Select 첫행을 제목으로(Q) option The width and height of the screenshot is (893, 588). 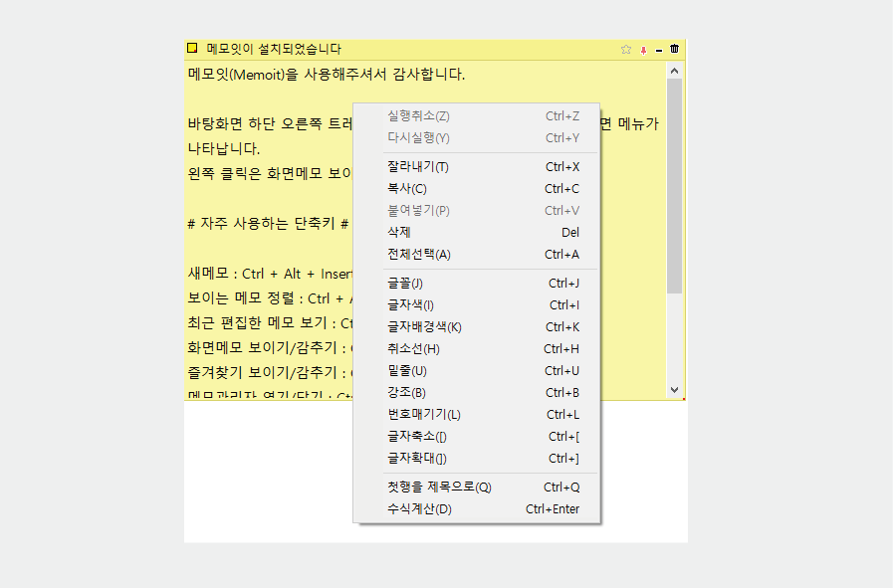[x=477, y=487]
